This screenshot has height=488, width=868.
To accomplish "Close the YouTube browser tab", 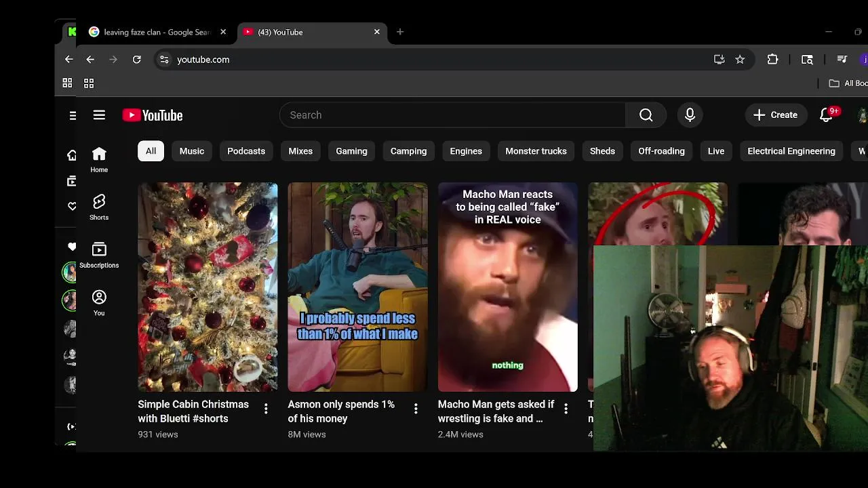I will tap(377, 32).
